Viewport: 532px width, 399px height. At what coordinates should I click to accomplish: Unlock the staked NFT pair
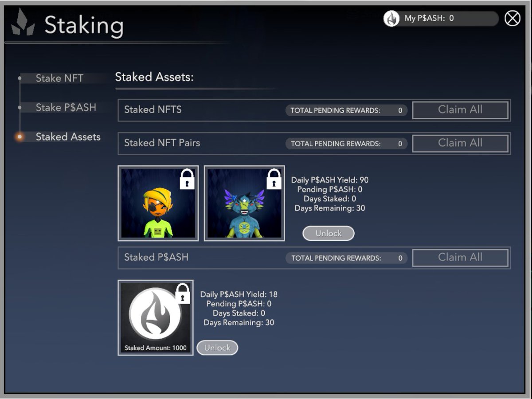(x=329, y=233)
